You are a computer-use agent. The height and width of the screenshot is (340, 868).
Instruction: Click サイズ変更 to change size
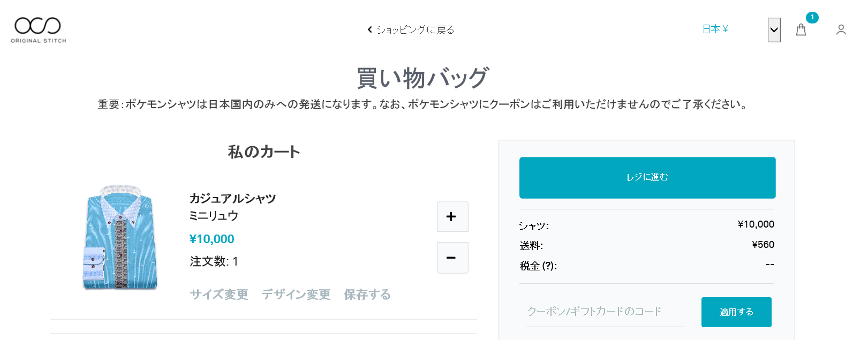coord(219,294)
